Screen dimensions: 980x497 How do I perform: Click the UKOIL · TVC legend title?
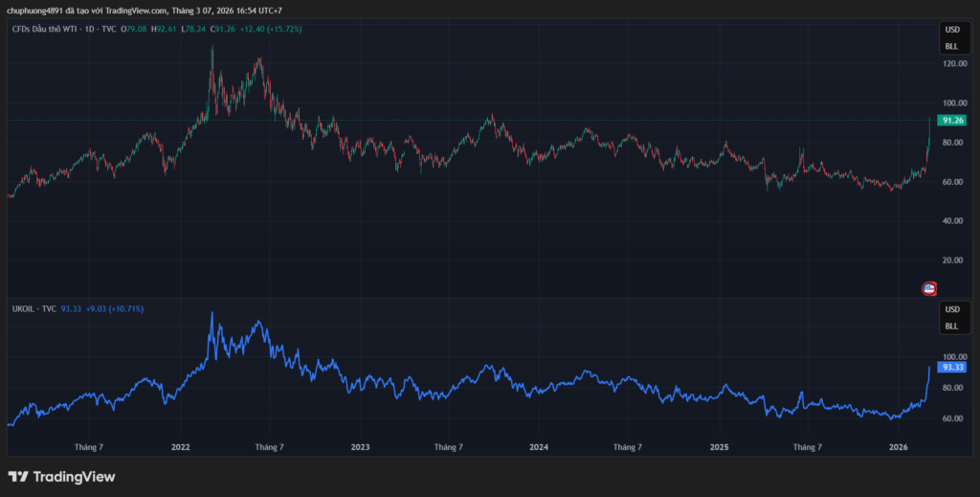[x=32, y=309]
